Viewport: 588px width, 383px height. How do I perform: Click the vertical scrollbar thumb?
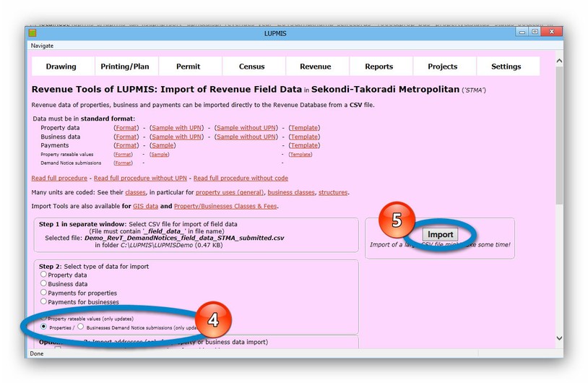click(559, 135)
